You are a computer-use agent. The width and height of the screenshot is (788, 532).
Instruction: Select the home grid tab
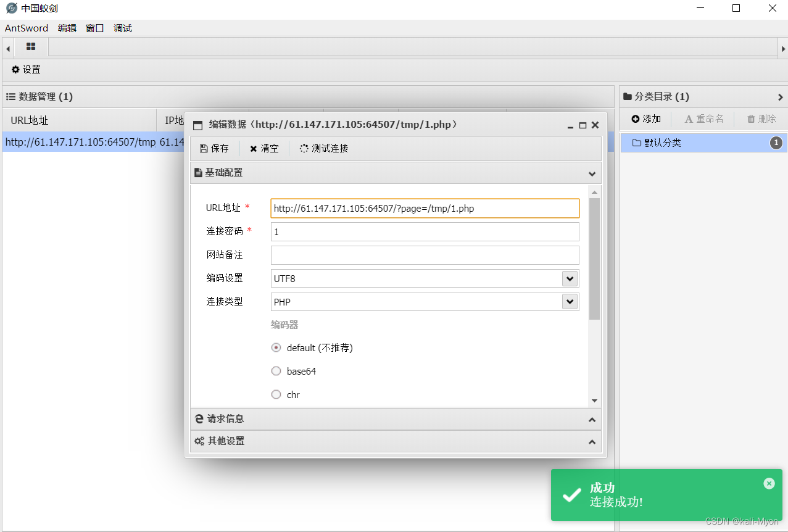coord(31,47)
